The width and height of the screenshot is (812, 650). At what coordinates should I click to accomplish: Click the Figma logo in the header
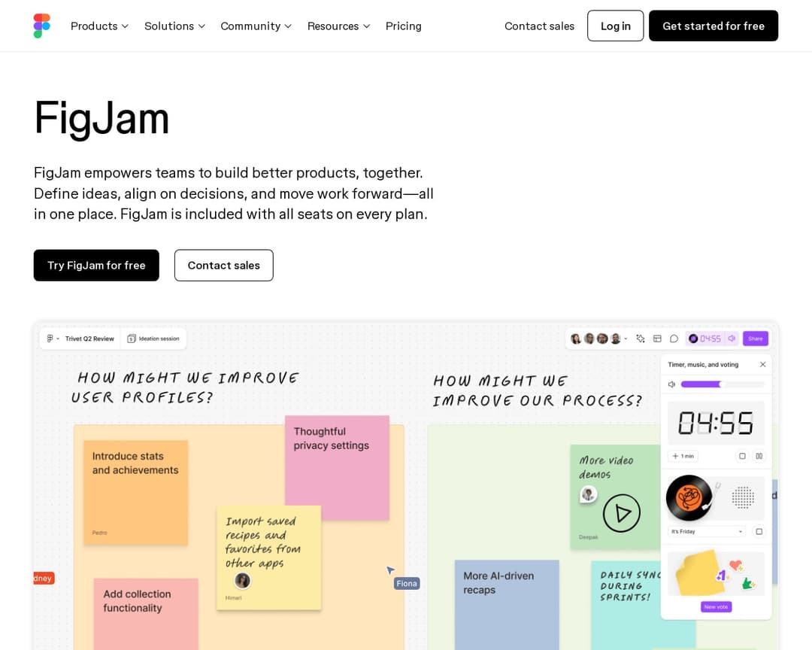click(x=42, y=26)
